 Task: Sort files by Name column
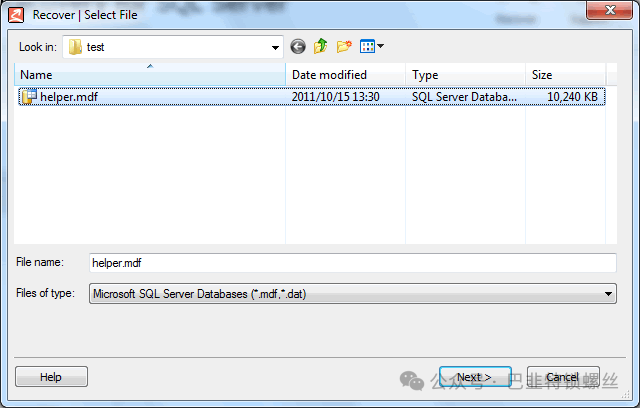150,75
